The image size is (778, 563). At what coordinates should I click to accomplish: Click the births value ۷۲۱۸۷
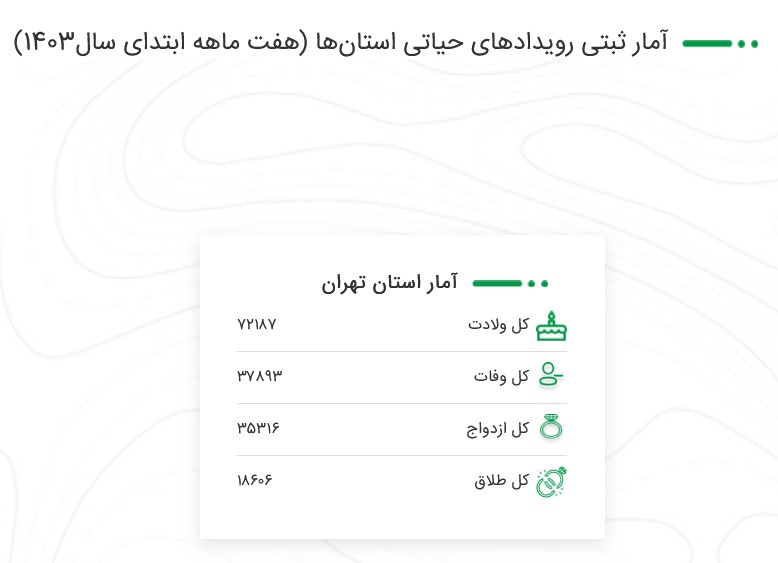tap(257, 324)
